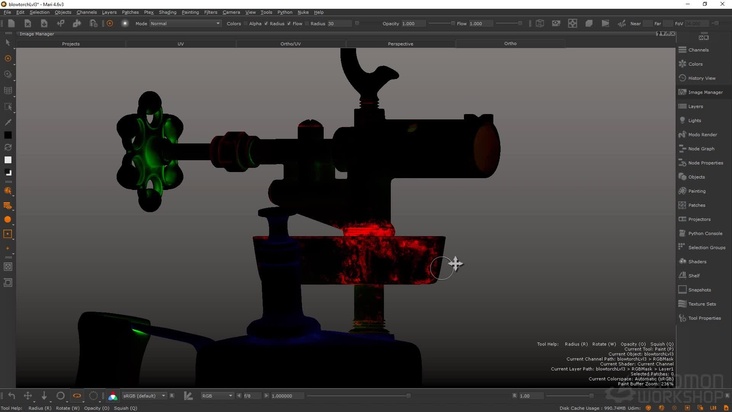Open the Channels palette

click(694, 50)
